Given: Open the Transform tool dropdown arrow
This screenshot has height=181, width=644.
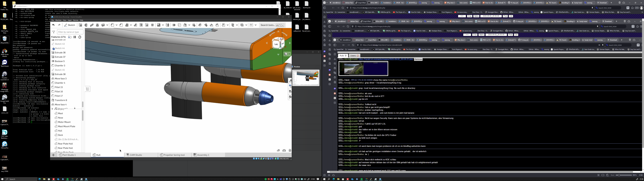Looking at the screenshot, I should coord(189,25).
